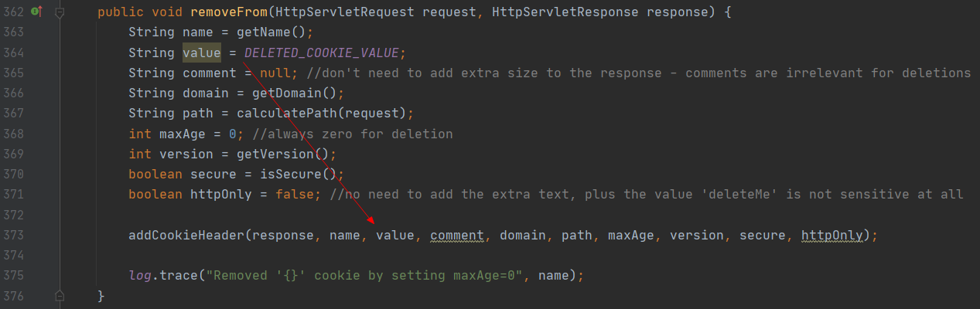Click the value argument in addCookieHeader
Viewport: 980px width, 309px height.
[395, 234]
